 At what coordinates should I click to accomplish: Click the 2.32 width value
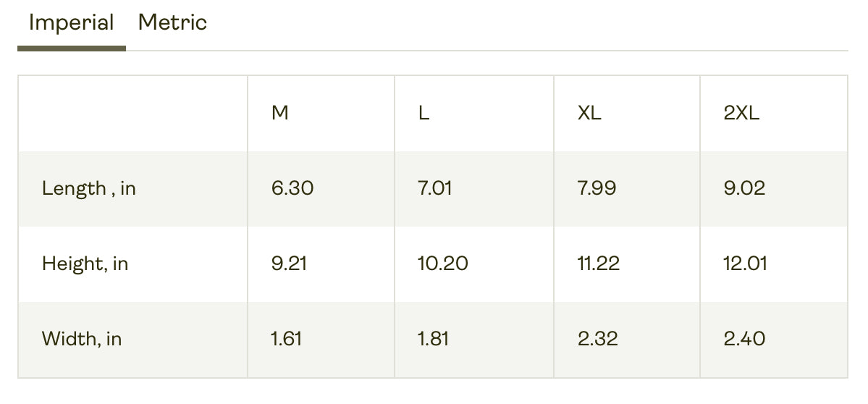[x=598, y=339]
